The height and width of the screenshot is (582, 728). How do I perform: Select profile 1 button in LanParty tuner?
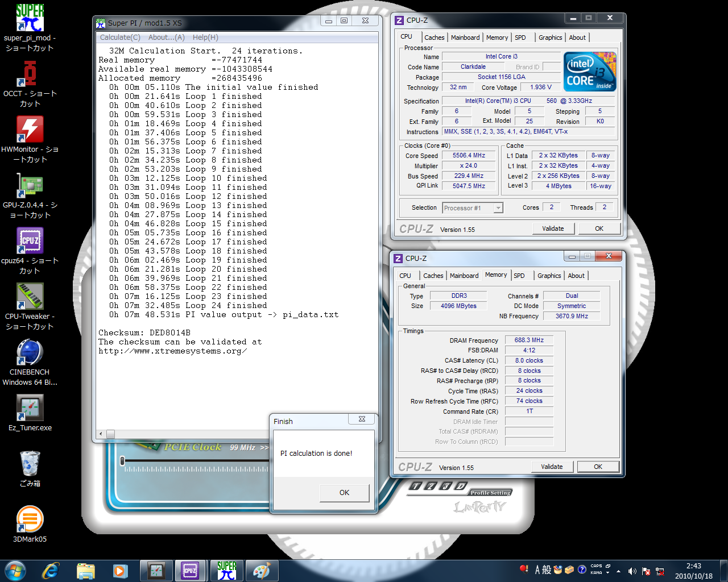pyautogui.click(x=416, y=486)
